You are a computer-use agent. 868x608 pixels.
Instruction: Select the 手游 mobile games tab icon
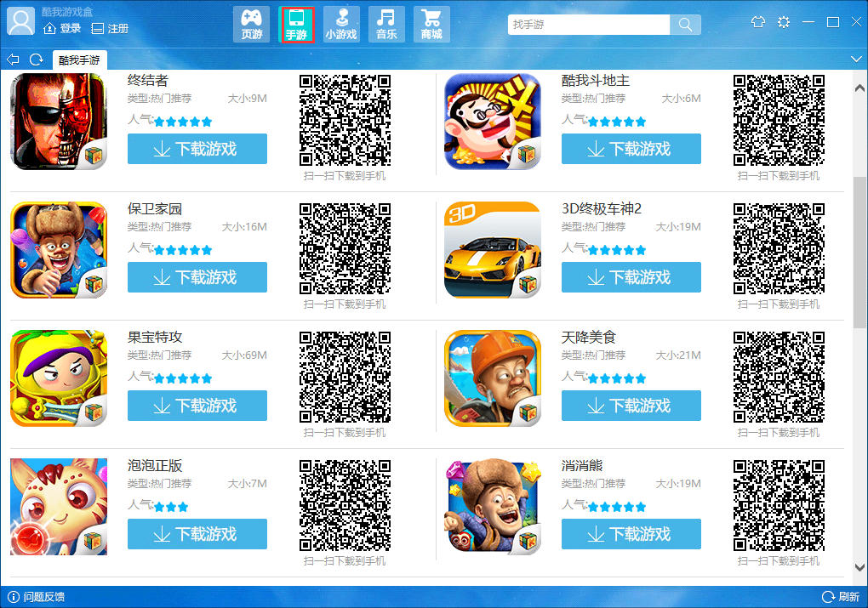297,25
